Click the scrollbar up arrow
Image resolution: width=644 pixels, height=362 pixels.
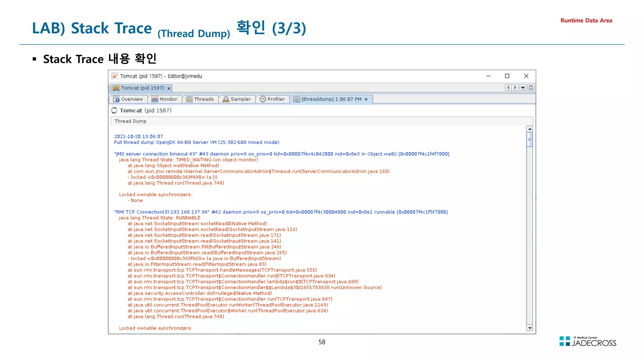(x=530, y=129)
